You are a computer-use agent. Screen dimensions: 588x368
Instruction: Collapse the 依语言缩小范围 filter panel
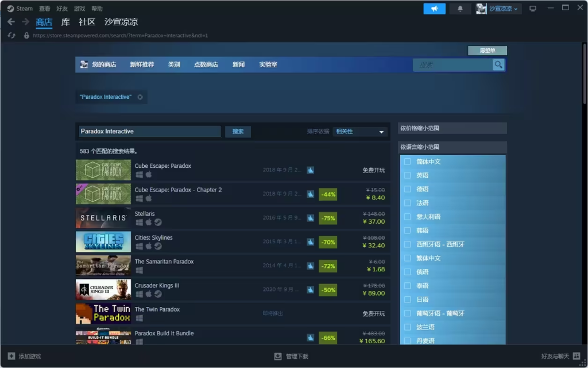pyautogui.click(x=452, y=147)
